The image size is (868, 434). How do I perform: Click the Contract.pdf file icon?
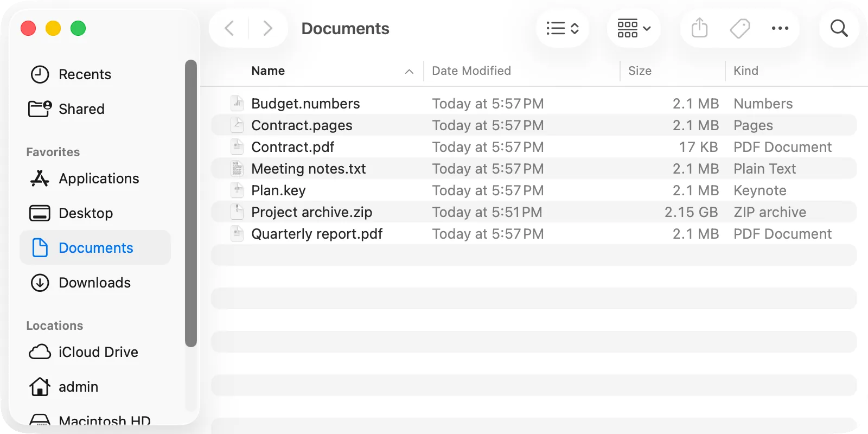pyautogui.click(x=237, y=146)
